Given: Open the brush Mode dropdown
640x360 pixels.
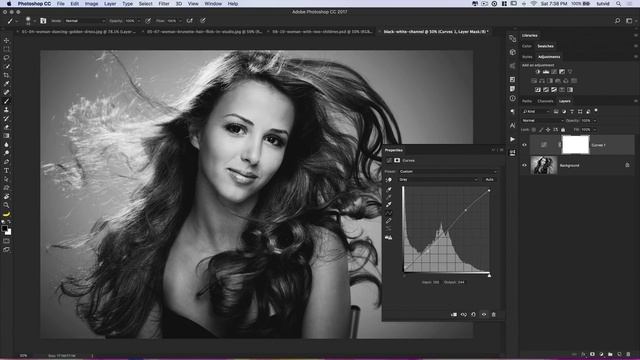Looking at the screenshot, I should tap(85, 21).
